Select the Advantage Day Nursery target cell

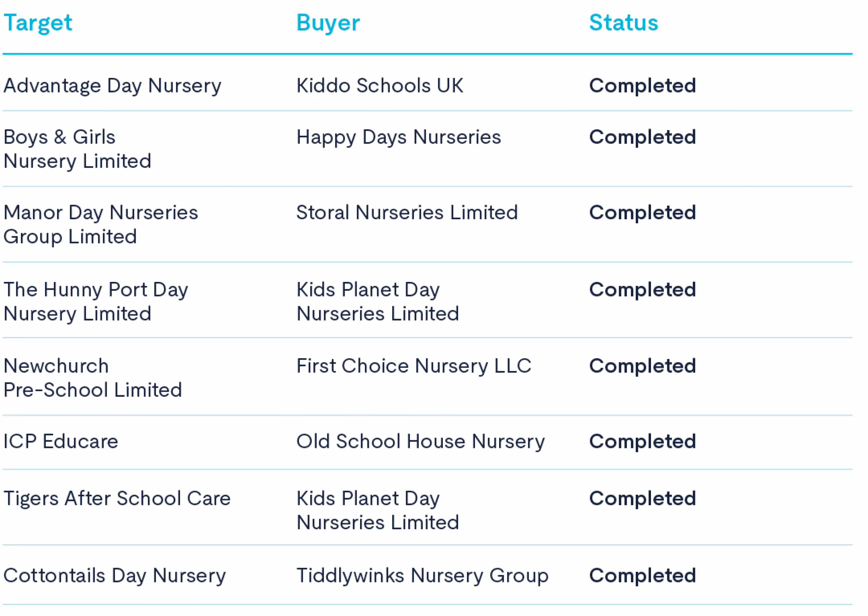click(112, 86)
